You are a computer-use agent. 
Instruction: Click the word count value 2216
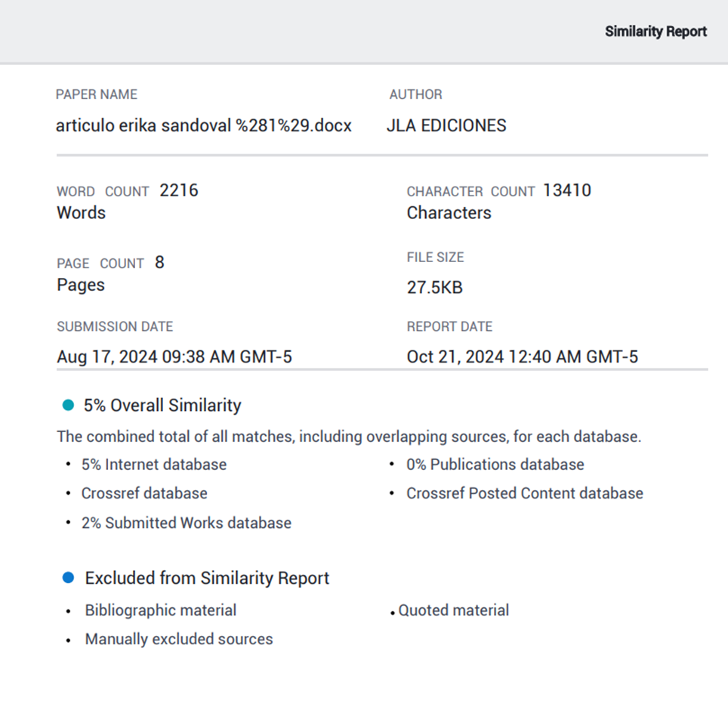pos(179,190)
